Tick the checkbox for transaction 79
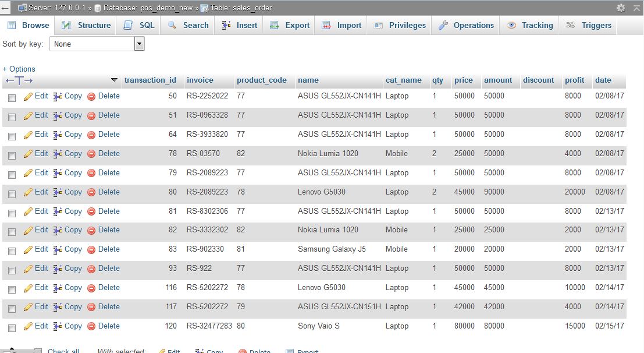The width and height of the screenshot is (644, 353). click(12, 175)
